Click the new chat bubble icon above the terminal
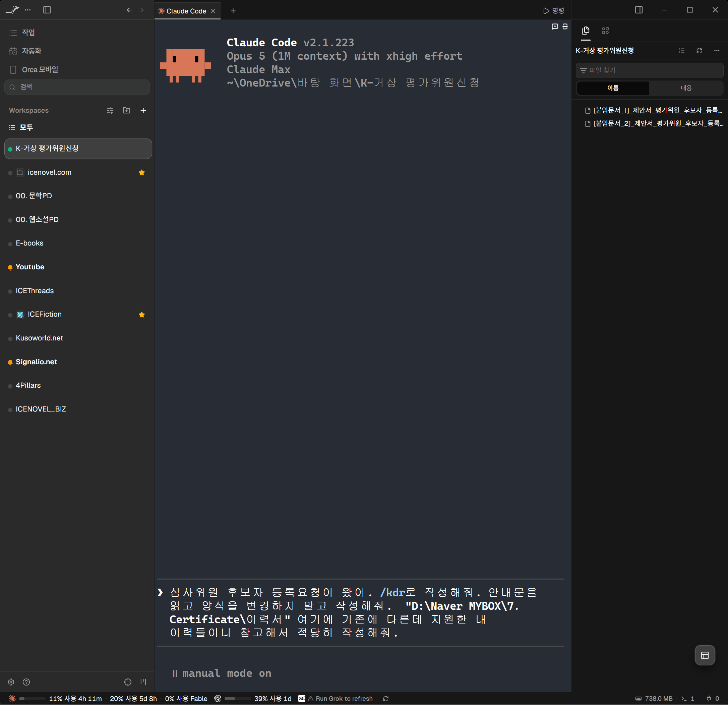 coord(555,26)
